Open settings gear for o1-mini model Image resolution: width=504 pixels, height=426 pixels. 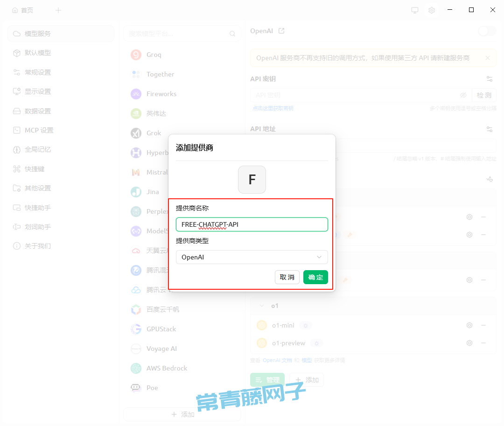469,325
